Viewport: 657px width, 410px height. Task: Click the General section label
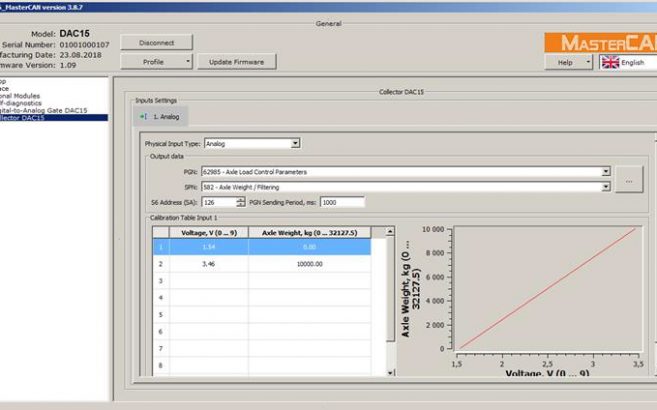tap(328, 23)
